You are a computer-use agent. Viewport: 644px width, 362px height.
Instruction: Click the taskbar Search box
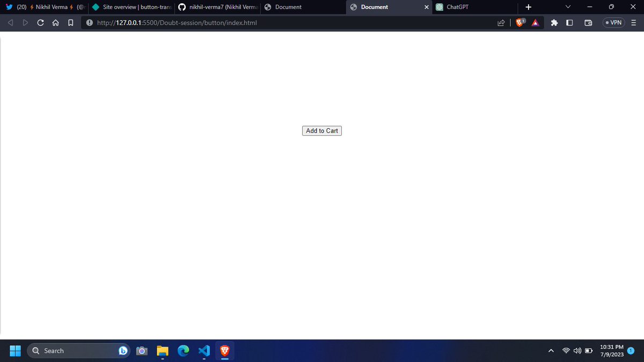coord(78,351)
